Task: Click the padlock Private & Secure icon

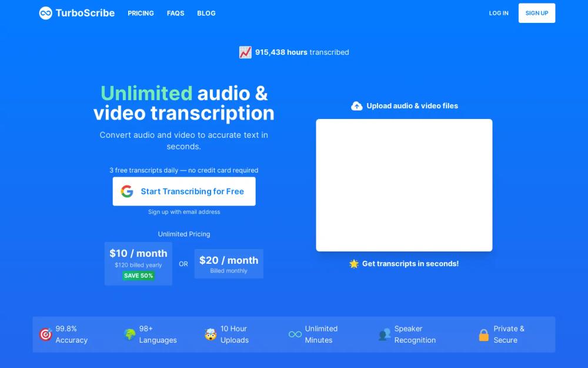Action: click(x=484, y=334)
